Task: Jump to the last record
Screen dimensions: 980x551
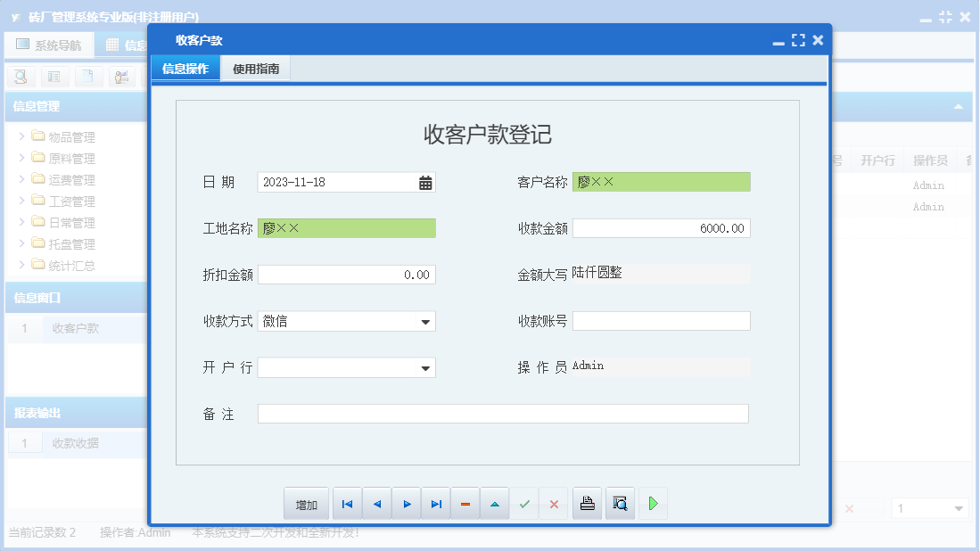Action: point(436,503)
